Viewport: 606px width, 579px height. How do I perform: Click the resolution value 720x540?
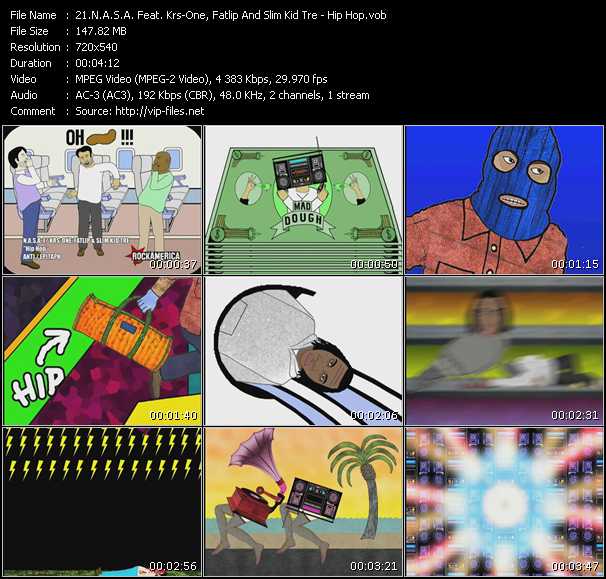pos(96,47)
